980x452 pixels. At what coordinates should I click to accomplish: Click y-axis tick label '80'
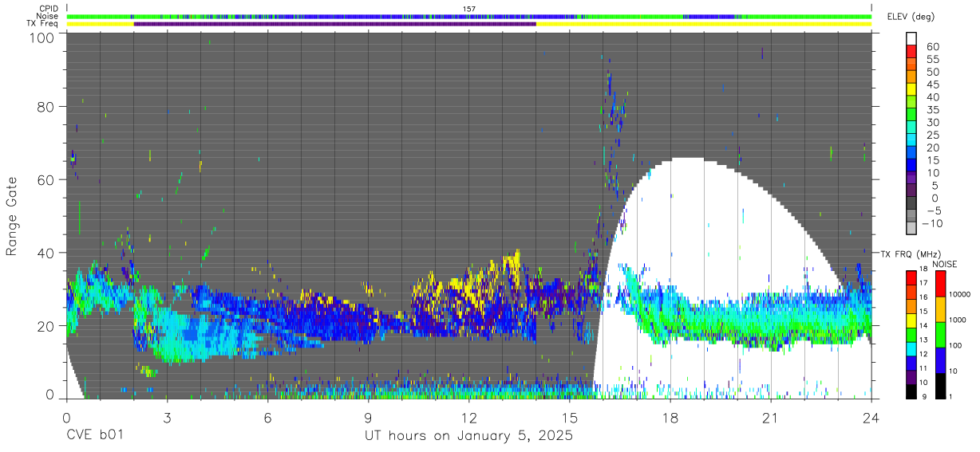point(46,107)
